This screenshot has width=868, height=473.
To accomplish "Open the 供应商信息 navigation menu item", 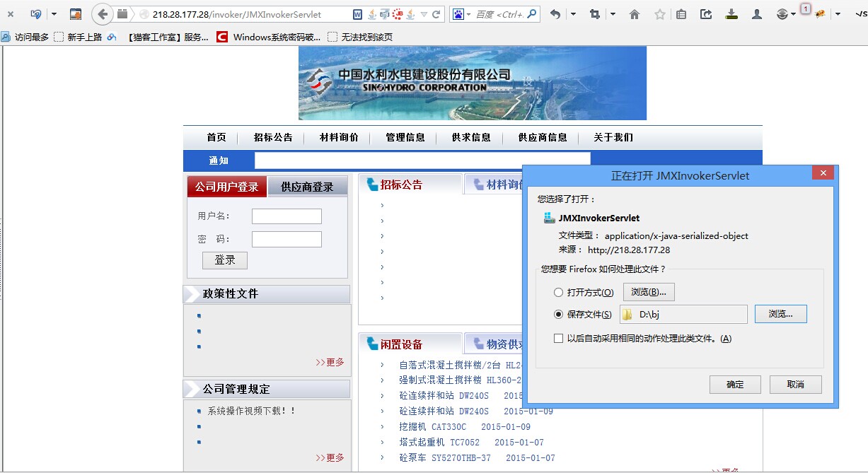I will pos(543,137).
